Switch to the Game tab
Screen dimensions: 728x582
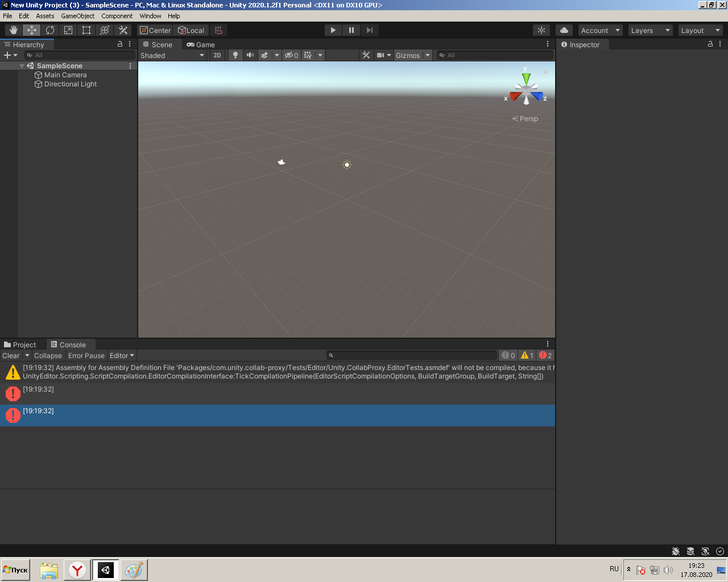[x=201, y=44]
